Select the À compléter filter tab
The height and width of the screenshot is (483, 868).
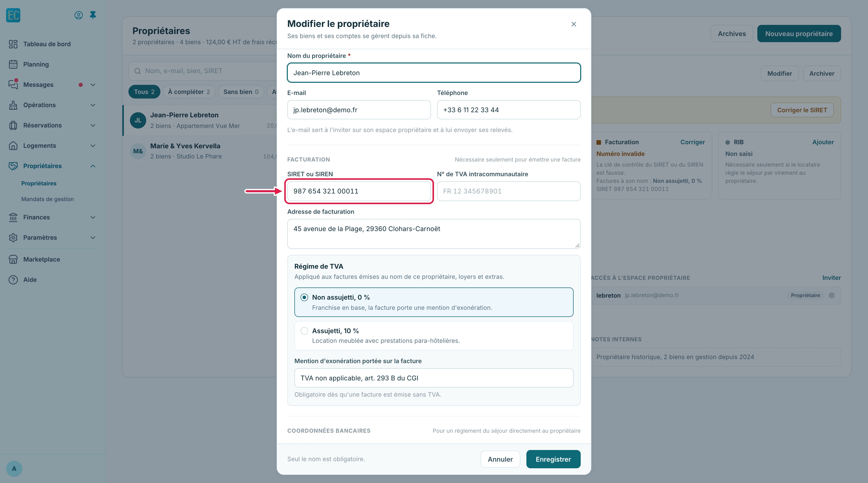pyautogui.click(x=189, y=92)
